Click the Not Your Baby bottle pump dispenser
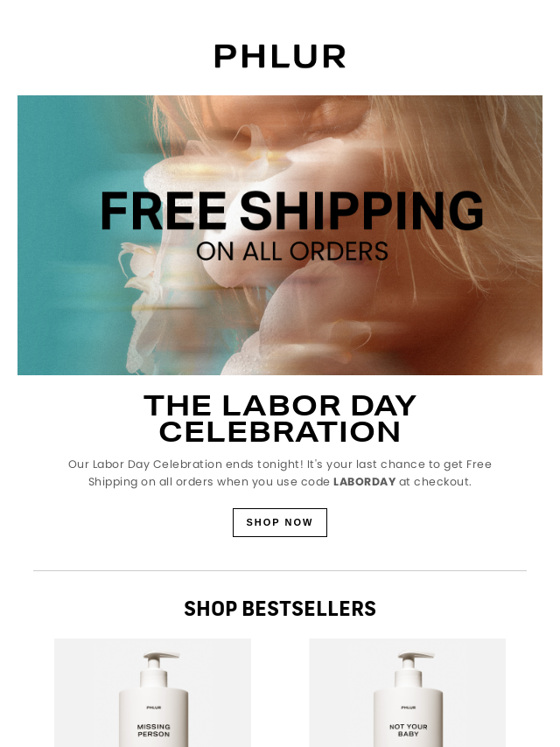The image size is (560, 747). point(414,662)
